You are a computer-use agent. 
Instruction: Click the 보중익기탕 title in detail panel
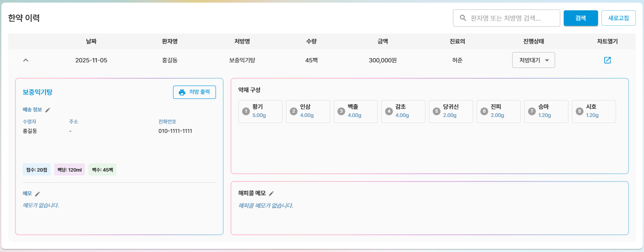(x=37, y=92)
